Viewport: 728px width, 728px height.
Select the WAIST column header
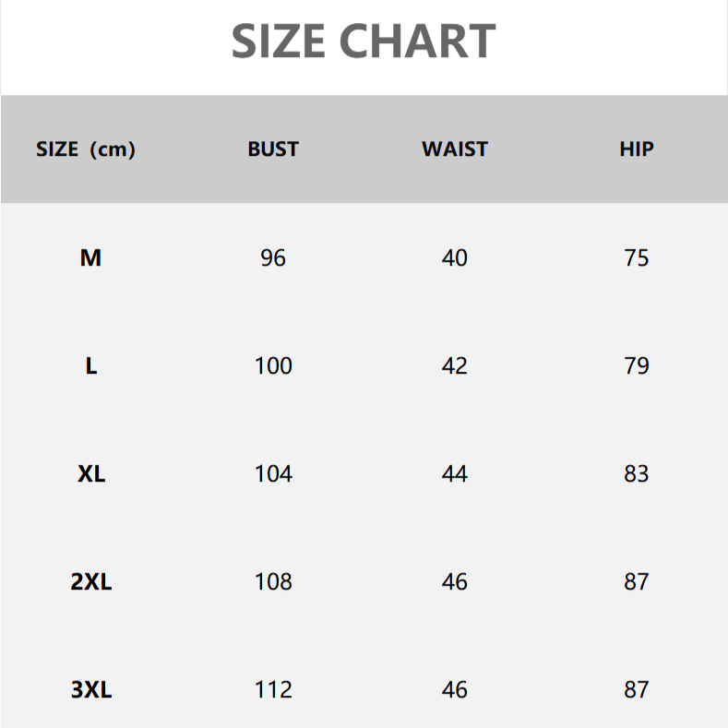455,149
